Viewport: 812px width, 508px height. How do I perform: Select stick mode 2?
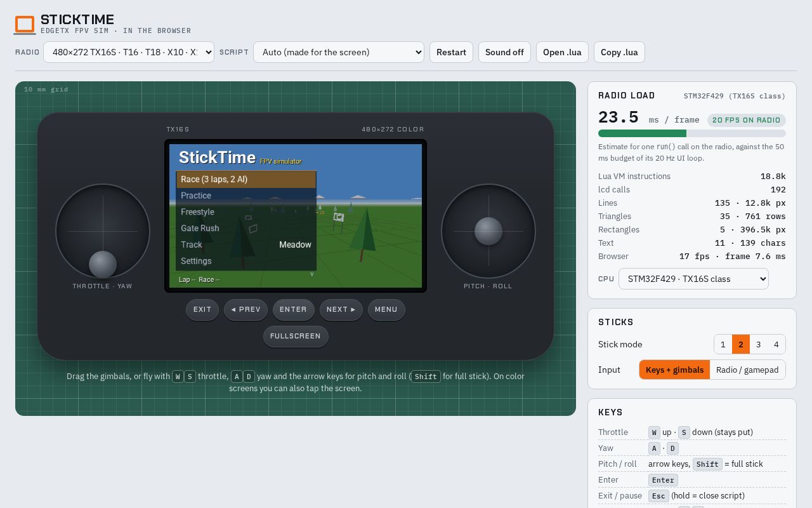coord(741,344)
